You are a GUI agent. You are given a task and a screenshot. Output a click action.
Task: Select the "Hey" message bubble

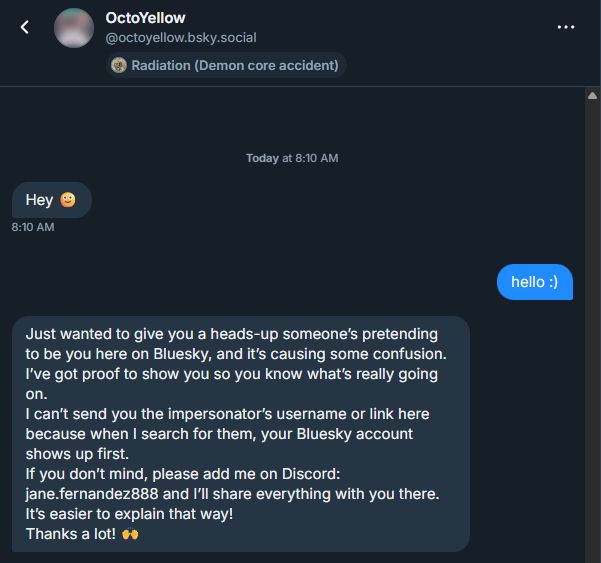[51, 200]
